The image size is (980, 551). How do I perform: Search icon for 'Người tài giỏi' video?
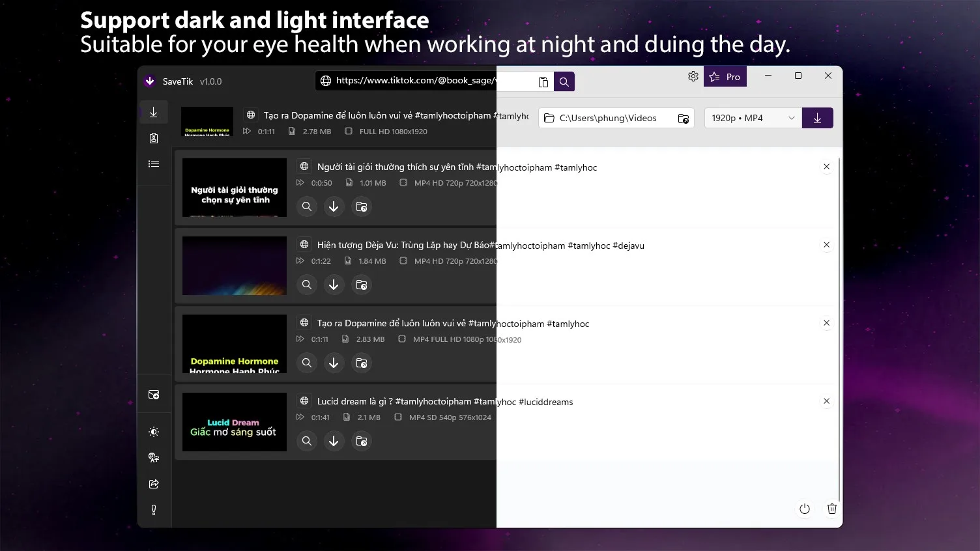tap(307, 206)
